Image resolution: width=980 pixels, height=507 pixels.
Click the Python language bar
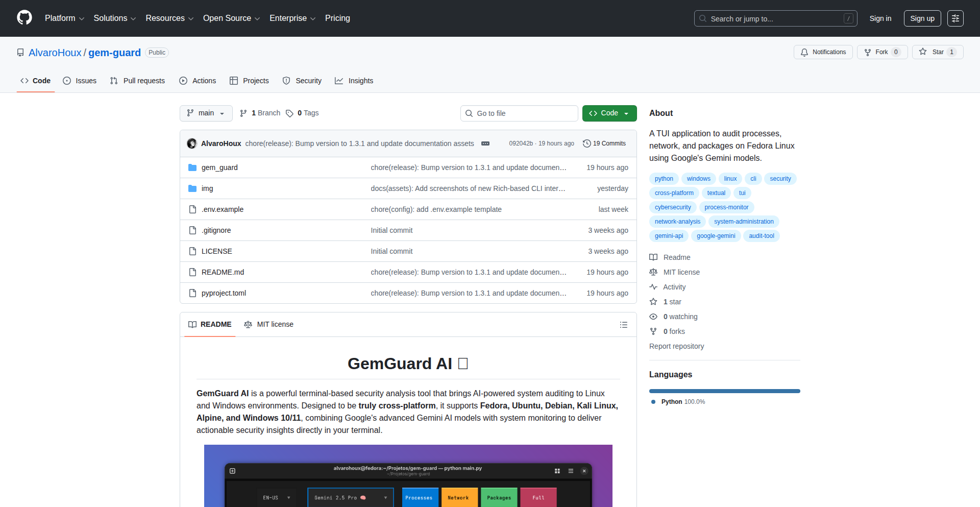pyautogui.click(x=724, y=391)
